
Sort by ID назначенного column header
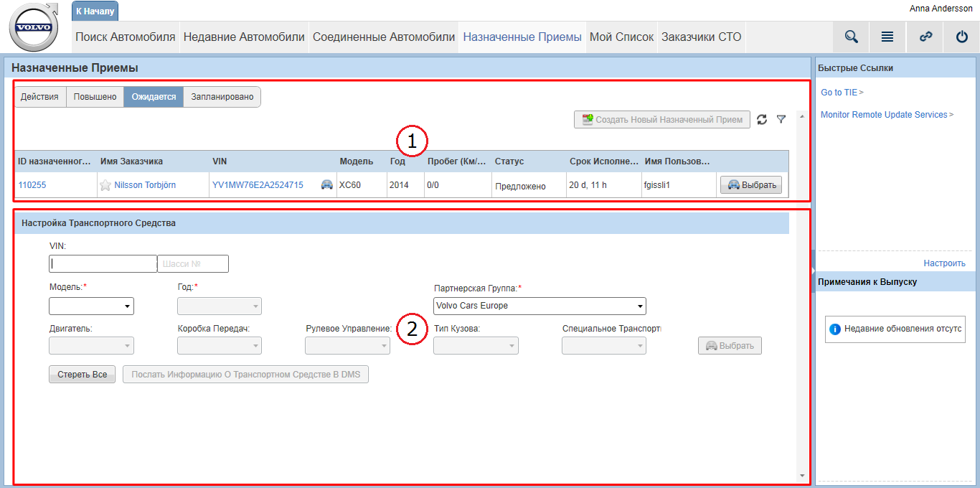coord(55,161)
